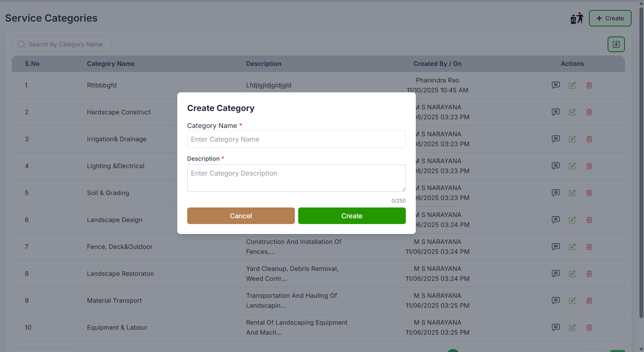Open comments for Soil & Grading row
This screenshot has height=352, width=644.
[556, 193]
